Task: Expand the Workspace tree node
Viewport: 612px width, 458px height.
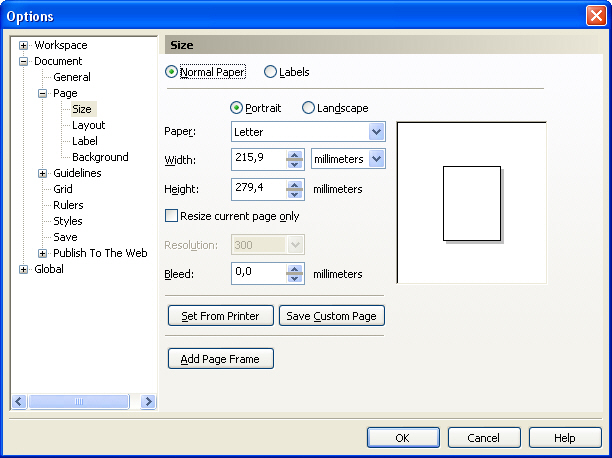Action: (24, 45)
